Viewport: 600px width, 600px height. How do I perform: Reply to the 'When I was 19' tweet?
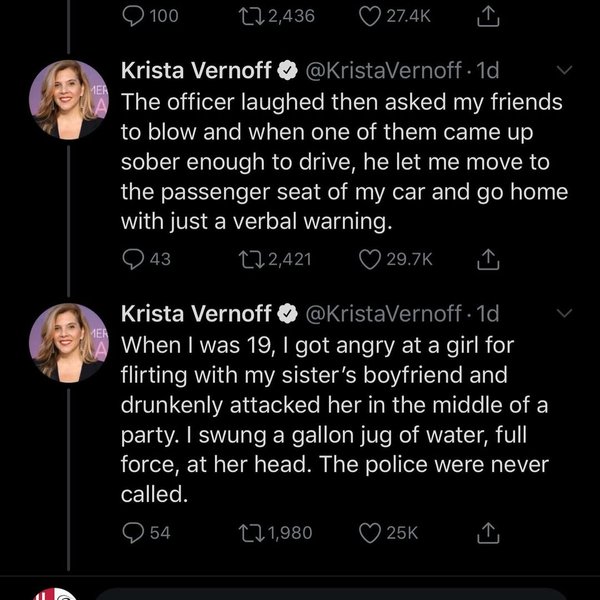click(x=133, y=533)
